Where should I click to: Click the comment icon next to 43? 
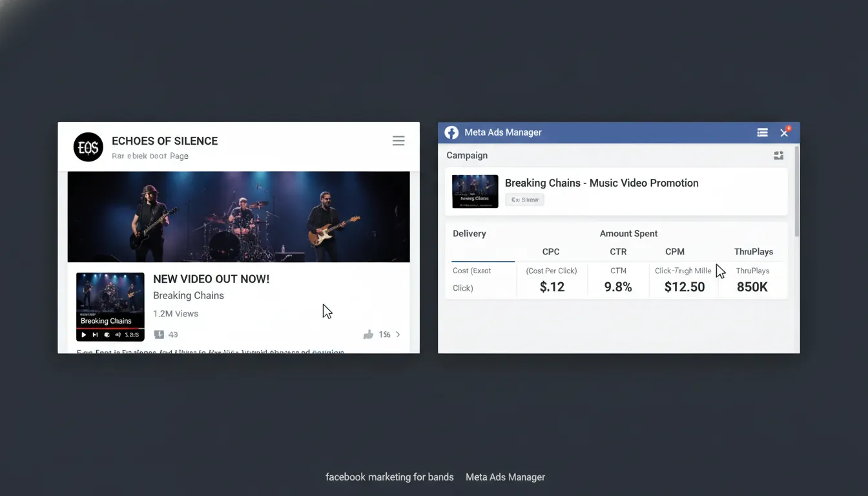[x=159, y=335]
